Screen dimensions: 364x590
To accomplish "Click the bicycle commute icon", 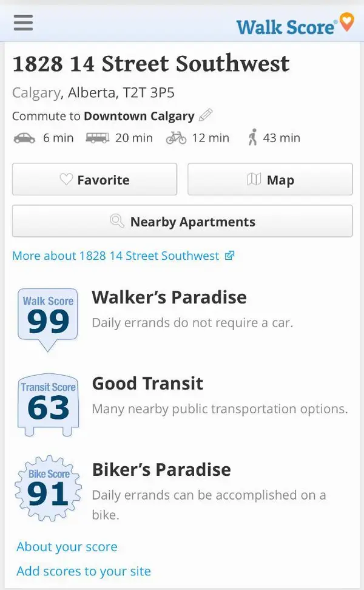I will point(176,138).
